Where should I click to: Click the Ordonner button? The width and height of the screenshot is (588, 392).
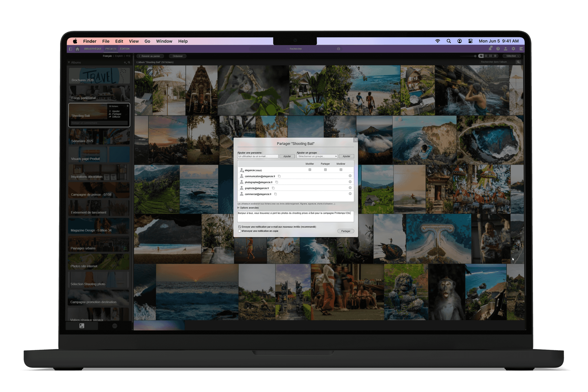pos(177,56)
